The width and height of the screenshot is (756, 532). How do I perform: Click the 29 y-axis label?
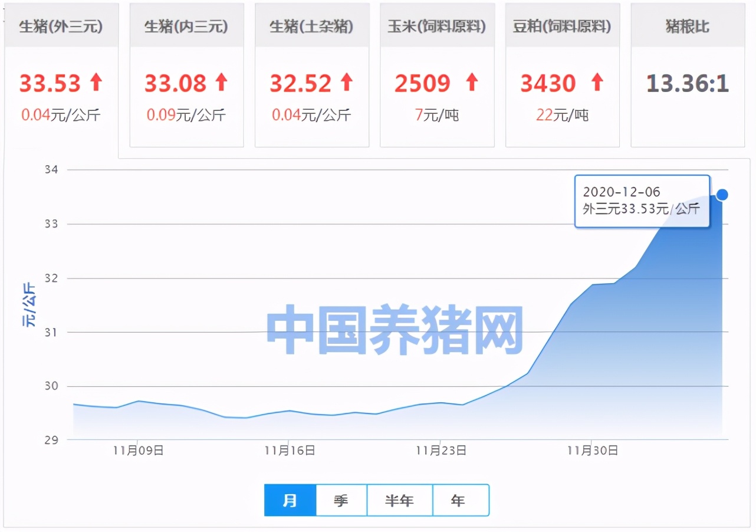click(x=51, y=440)
